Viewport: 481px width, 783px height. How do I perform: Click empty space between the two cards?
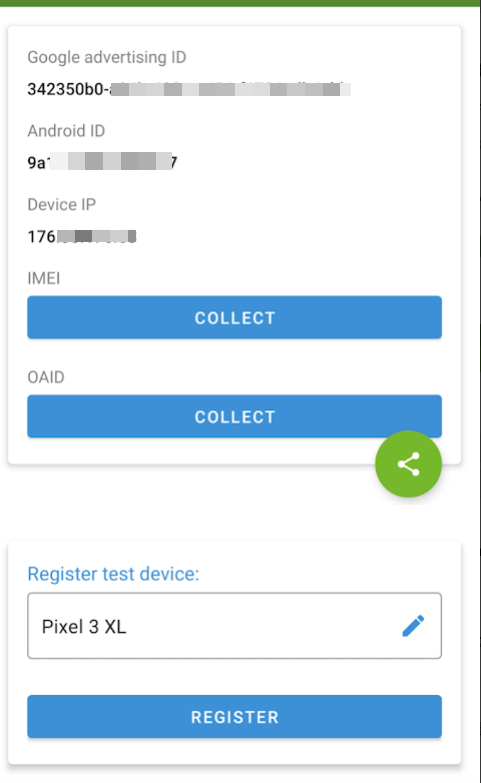tap(200, 503)
